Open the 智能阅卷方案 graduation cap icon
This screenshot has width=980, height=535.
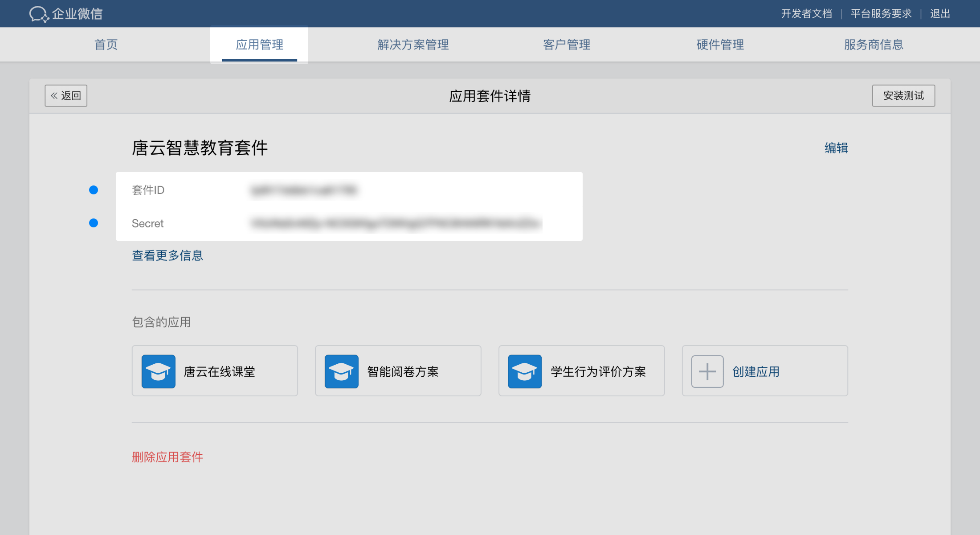click(342, 371)
